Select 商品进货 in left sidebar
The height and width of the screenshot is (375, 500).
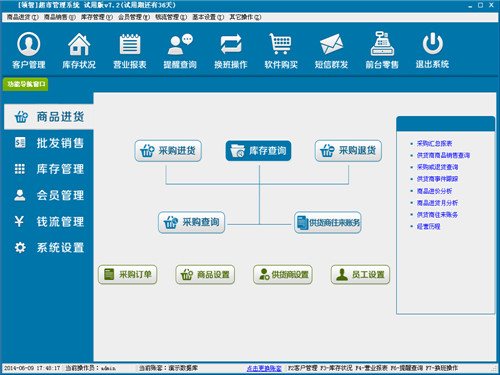49,117
